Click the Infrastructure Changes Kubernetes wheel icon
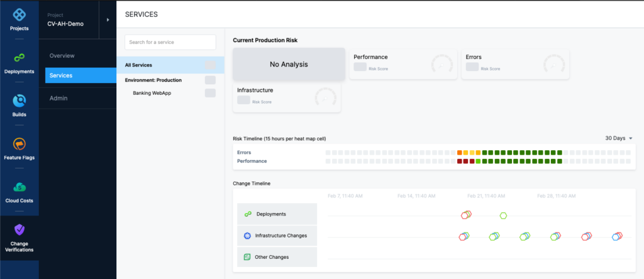644x279 pixels. pos(247,236)
